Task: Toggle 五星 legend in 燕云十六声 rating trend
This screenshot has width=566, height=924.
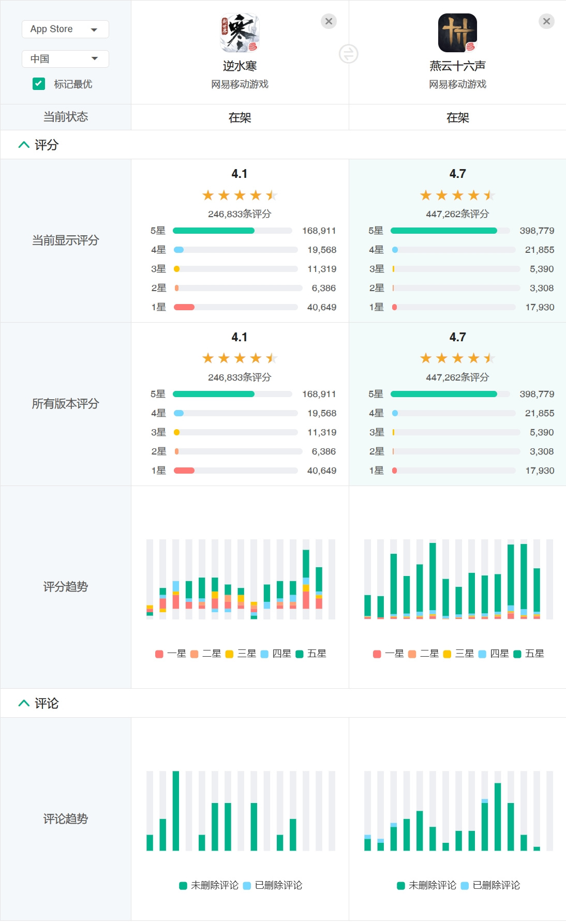Action: [x=529, y=654]
